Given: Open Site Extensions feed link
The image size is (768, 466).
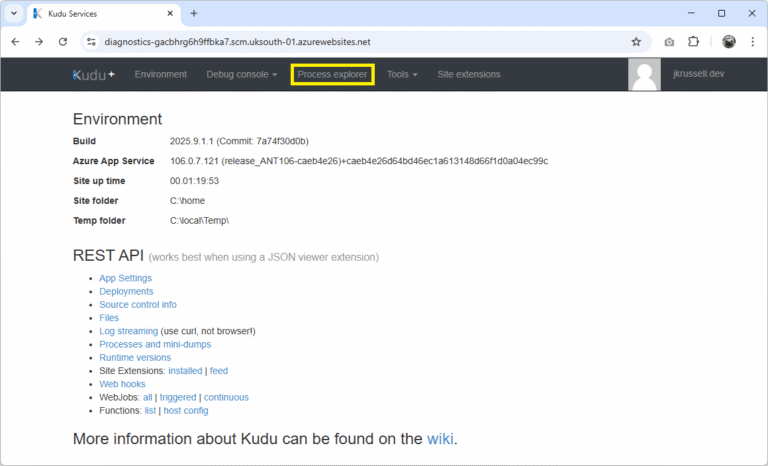Looking at the screenshot, I should [218, 371].
